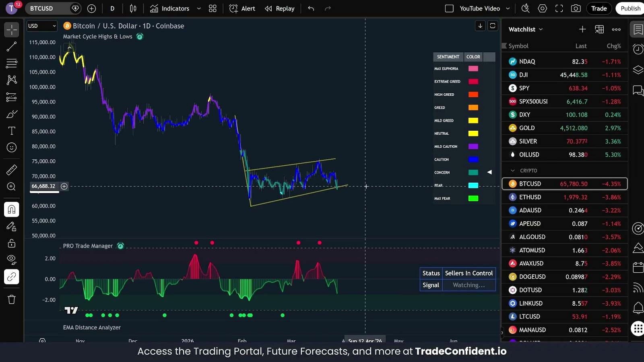This screenshot has height=362, width=644.
Task: Open Market Cycle Highs & Lows indicator
Action: pos(97,37)
